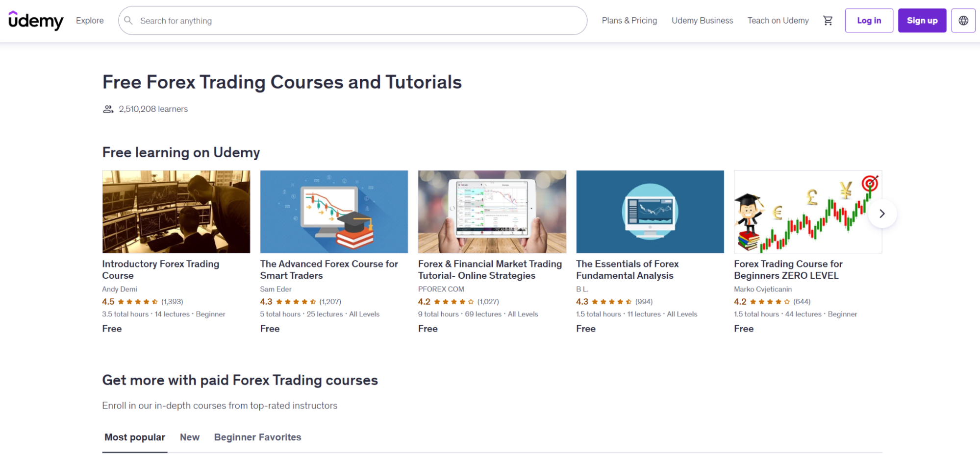Click The Advanced Forex Course title

pos(329,270)
